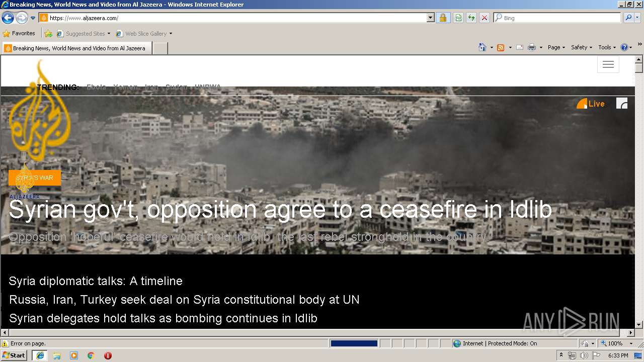644x362 pixels.
Task: Click the vertical scrollbar down arrow
Action: (639, 325)
